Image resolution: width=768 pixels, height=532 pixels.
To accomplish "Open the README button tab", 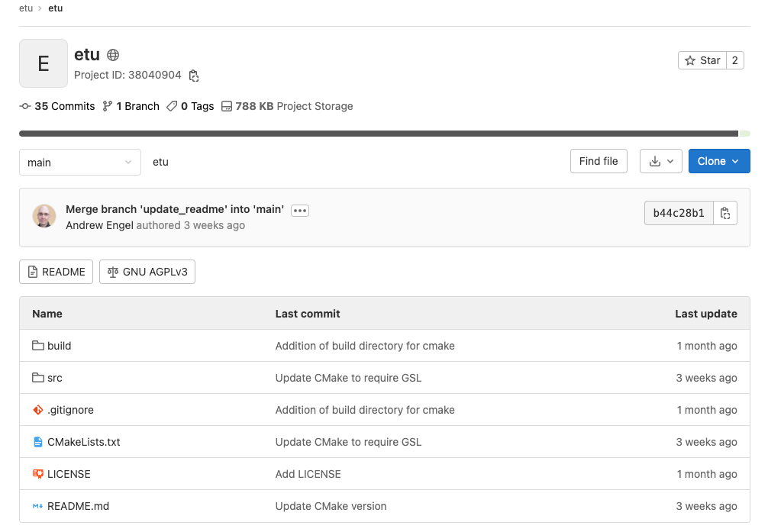I will (x=56, y=272).
